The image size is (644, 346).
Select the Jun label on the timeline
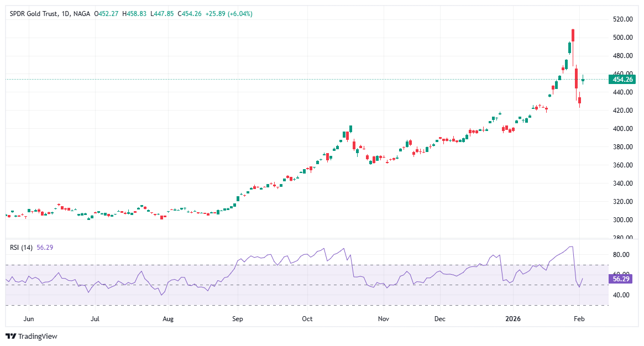coord(29,319)
